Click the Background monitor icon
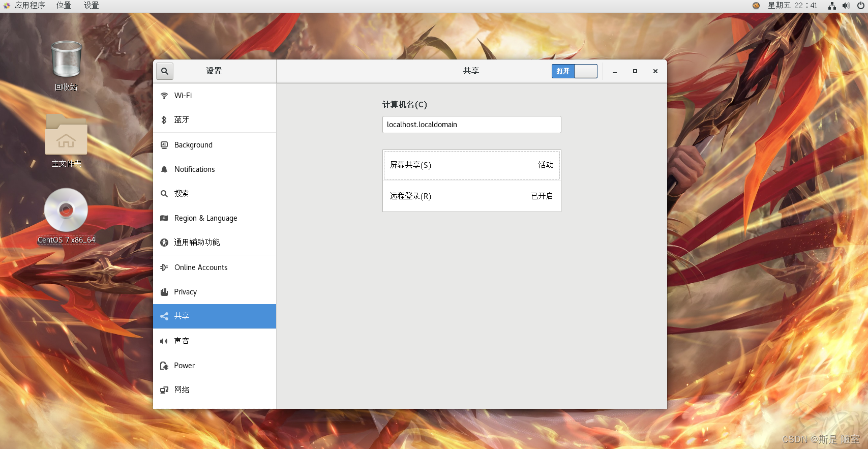This screenshot has height=449, width=868. pos(164,145)
